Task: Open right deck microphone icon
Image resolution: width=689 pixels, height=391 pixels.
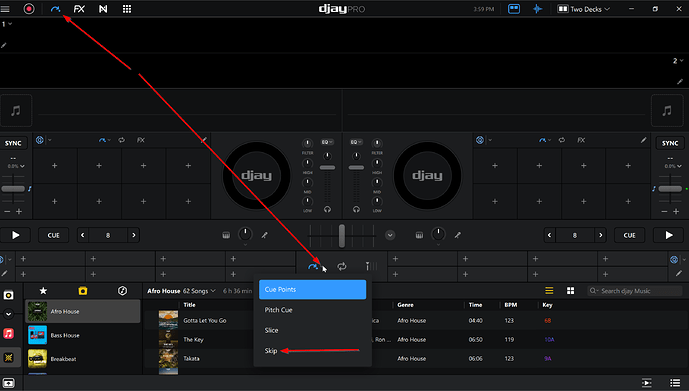Action: (457, 235)
